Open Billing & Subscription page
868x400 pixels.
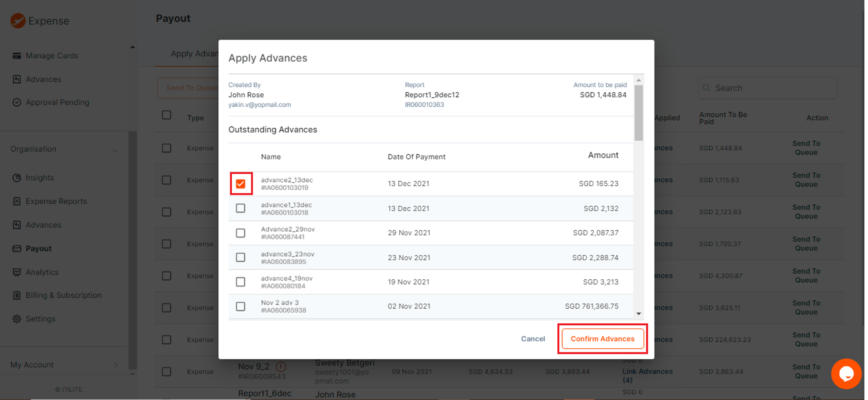(x=63, y=295)
